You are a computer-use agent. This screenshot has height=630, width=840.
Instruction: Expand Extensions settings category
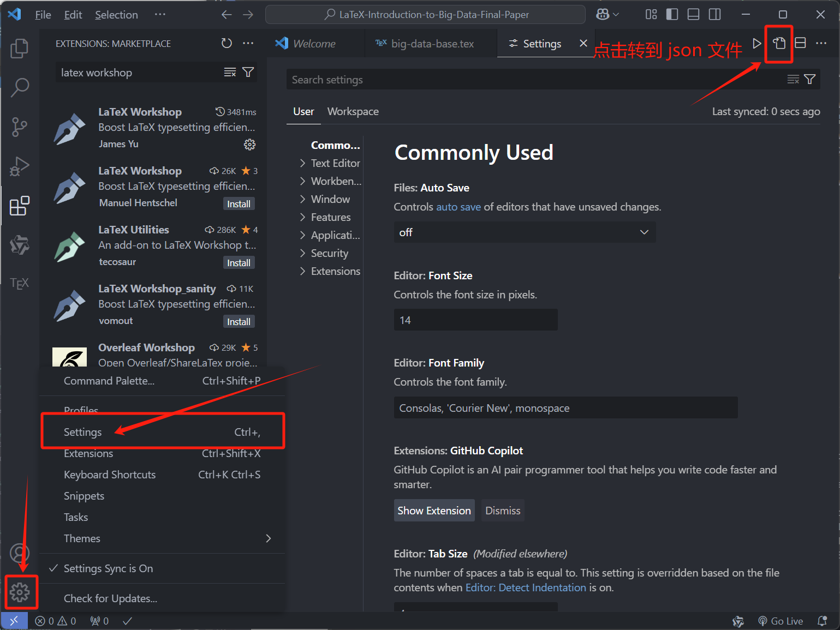click(330, 271)
